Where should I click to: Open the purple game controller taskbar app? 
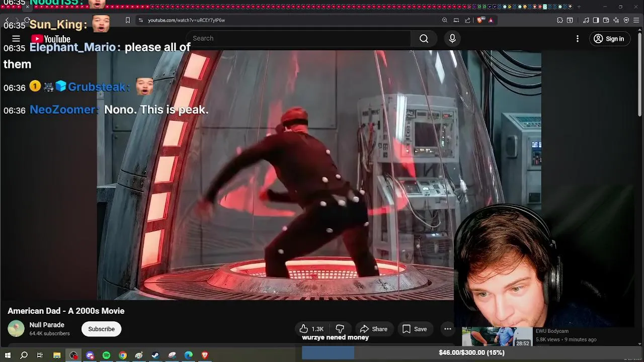tap(90, 355)
